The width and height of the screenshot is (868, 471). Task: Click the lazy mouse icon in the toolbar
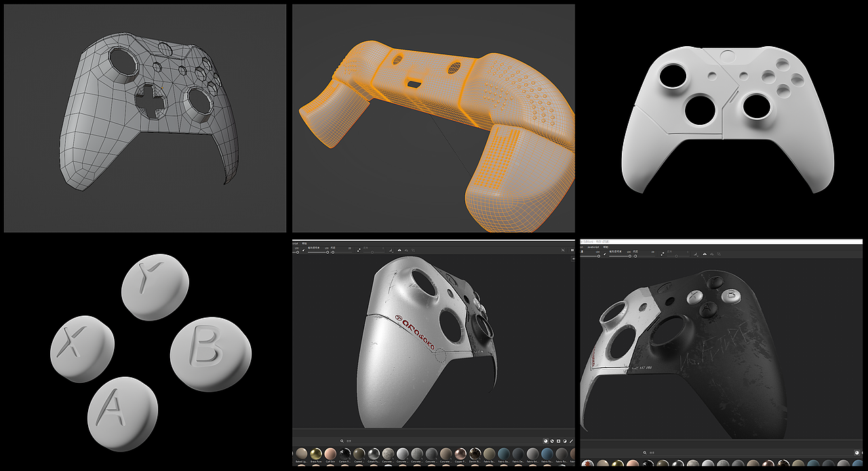(x=391, y=250)
